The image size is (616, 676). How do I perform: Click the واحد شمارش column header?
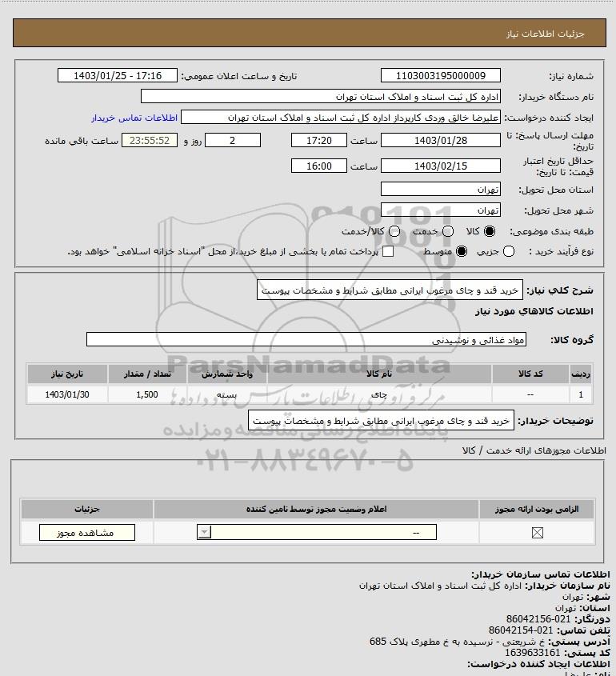pos(227,374)
